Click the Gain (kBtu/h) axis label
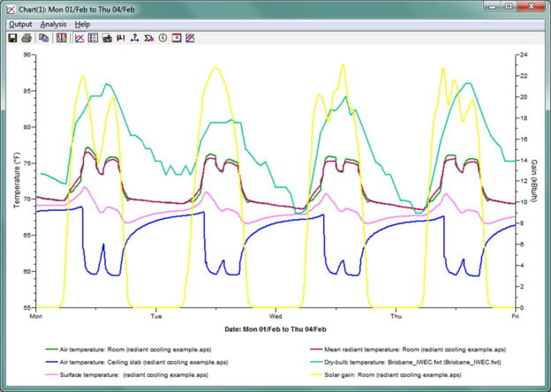 (534, 180)
